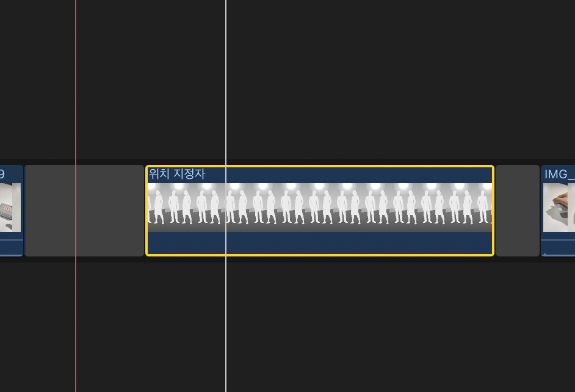Select the wide gray gap clip
This screenshot has width=575, height=392.
click(x=84, y=211)
